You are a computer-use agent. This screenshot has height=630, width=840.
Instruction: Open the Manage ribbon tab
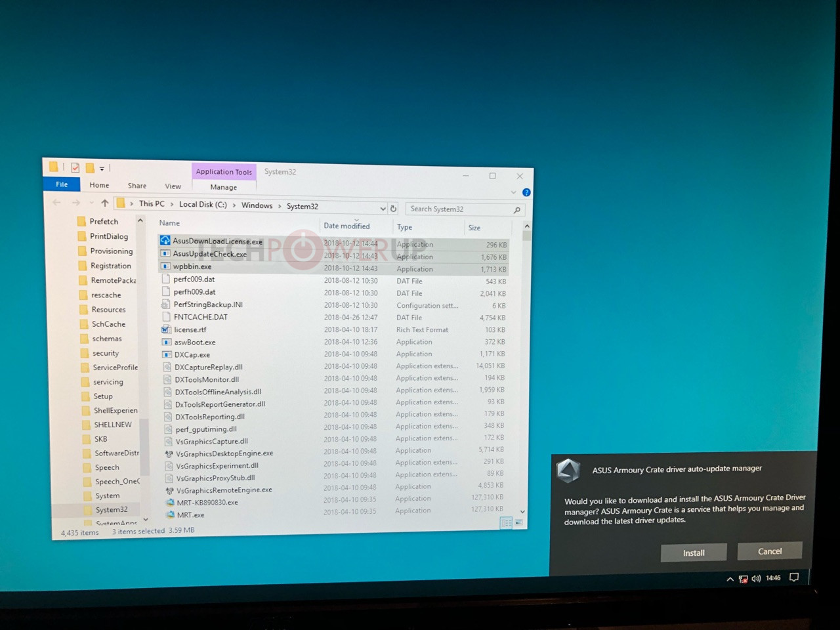pos(224,187)
